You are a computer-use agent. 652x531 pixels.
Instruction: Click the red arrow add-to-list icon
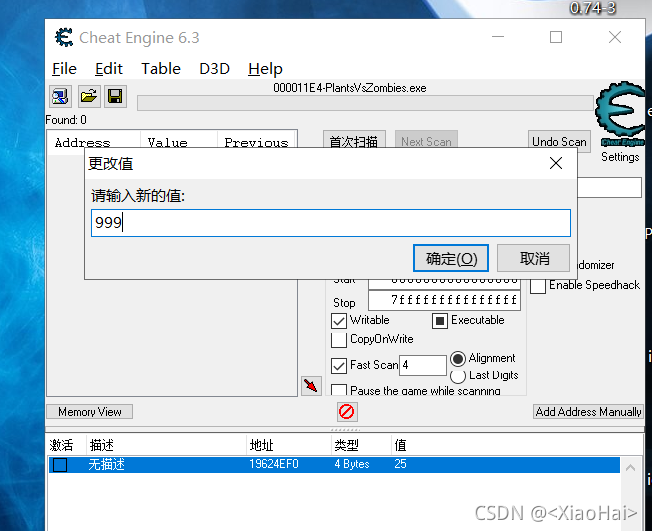click(311, 386)
